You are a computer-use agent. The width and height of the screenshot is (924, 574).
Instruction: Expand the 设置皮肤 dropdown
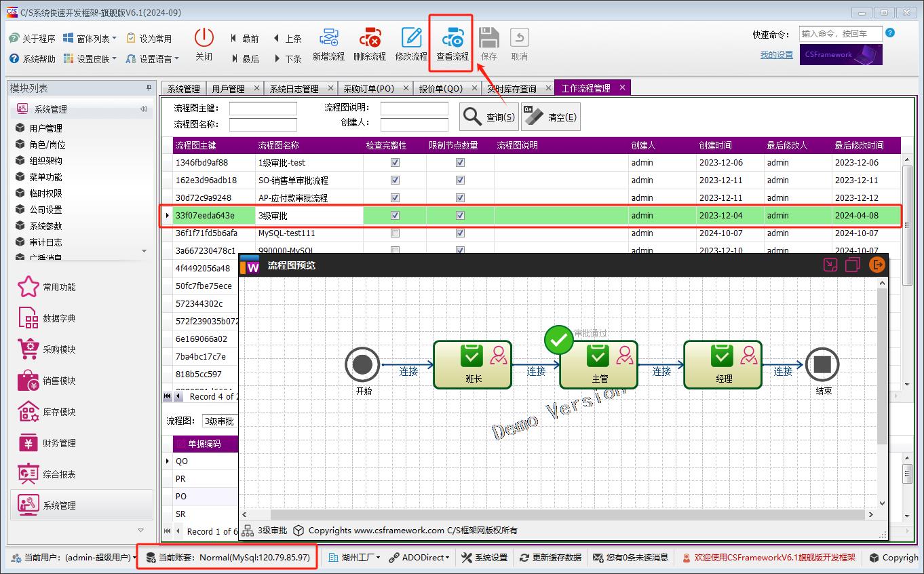(90, 59)
